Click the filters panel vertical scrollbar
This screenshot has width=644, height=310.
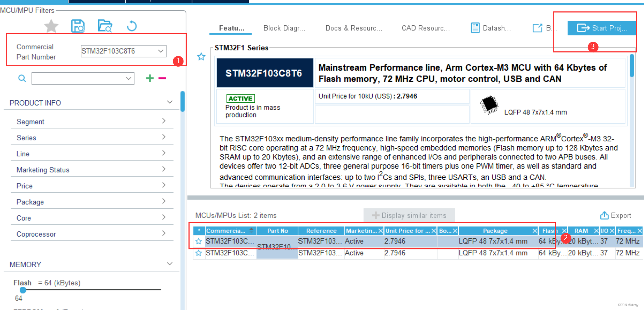click(182, 101)
